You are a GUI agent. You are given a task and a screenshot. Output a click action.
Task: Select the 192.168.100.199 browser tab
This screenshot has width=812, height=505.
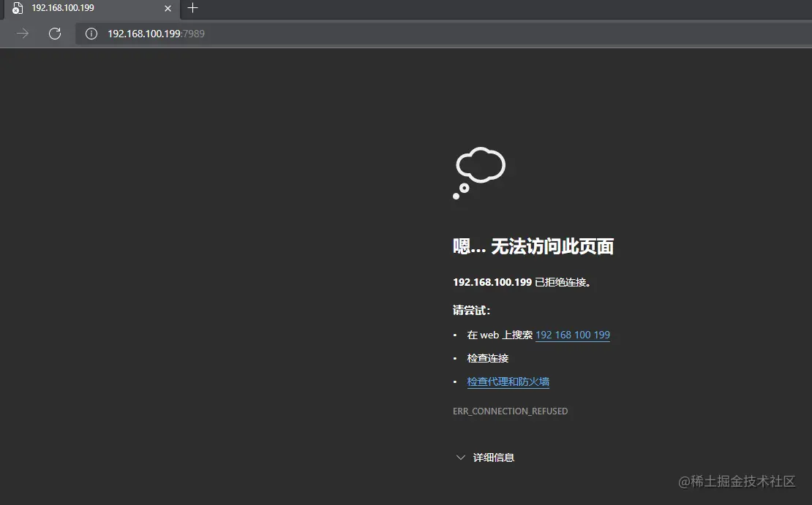(x=92, y=10)
